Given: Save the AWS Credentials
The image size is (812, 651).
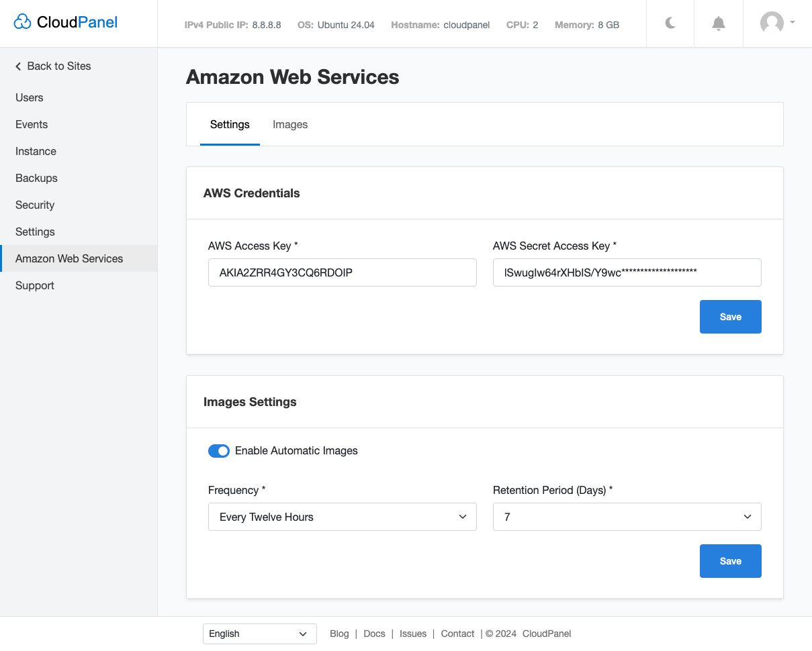Looking at the screenshot, I should click(730, 317).
